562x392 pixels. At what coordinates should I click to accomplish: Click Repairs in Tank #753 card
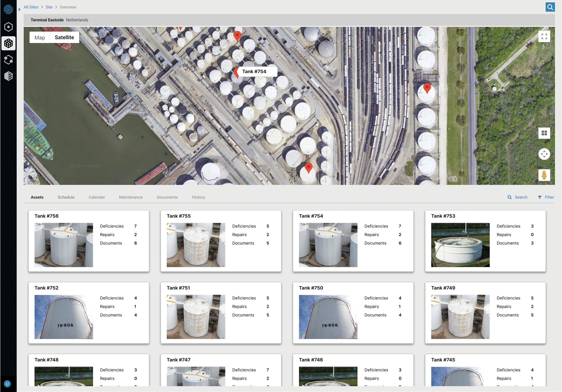point(504,235)
